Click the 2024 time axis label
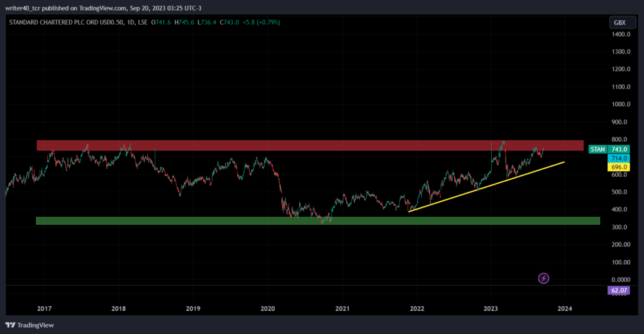The width and height of the screenshot is (644, 334). (565, 309)
